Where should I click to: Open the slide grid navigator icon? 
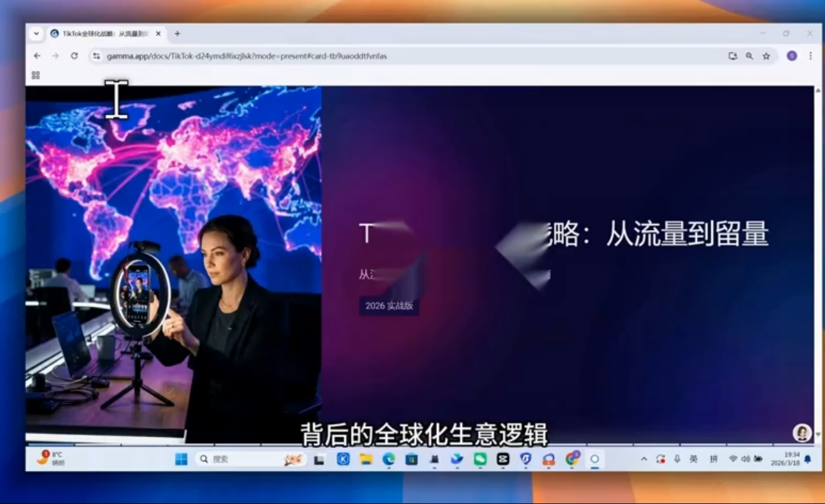(36, 74)
